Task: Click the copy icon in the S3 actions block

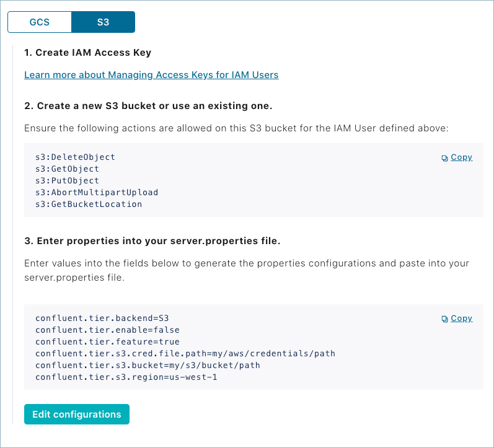Action: [x=444, y=158]
